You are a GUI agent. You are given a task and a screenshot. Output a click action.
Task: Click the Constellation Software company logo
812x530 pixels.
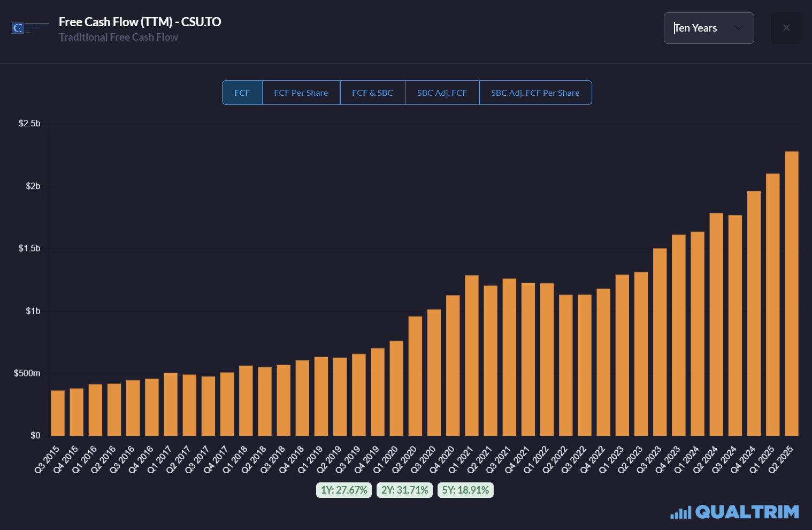[x=30, y=28]
